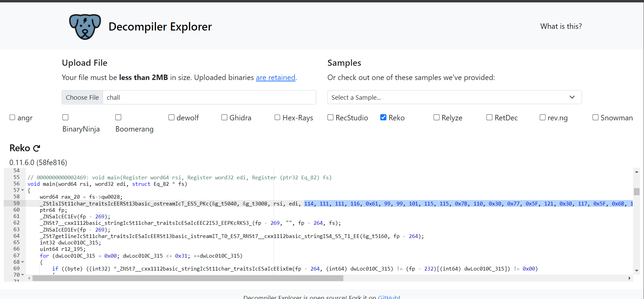This screenshot has height=299, width=644.
Task: Enable the Ghidra checkbox
Action: (224, 117)
